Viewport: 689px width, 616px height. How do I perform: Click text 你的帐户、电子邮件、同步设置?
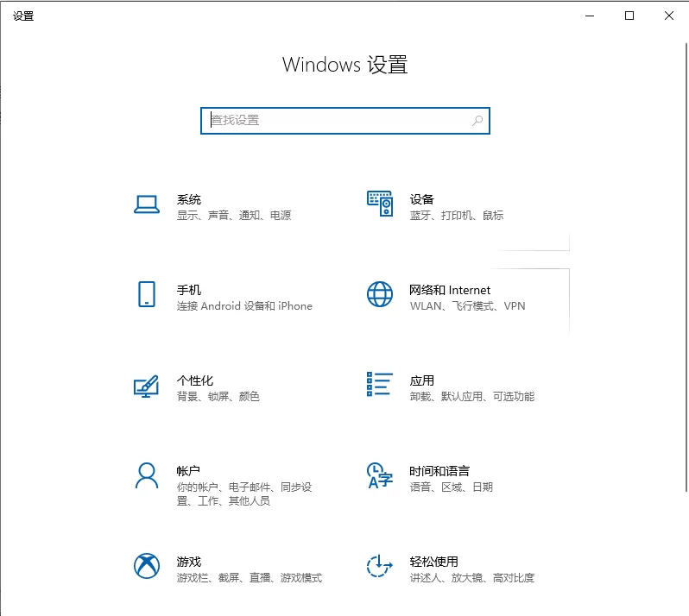[244, 493]
